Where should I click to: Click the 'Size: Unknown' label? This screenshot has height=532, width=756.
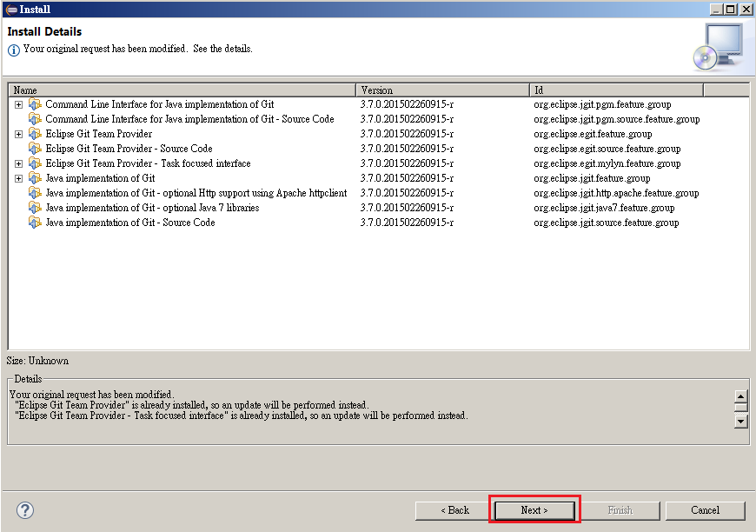pyautogui.click(x=37, y=361)
